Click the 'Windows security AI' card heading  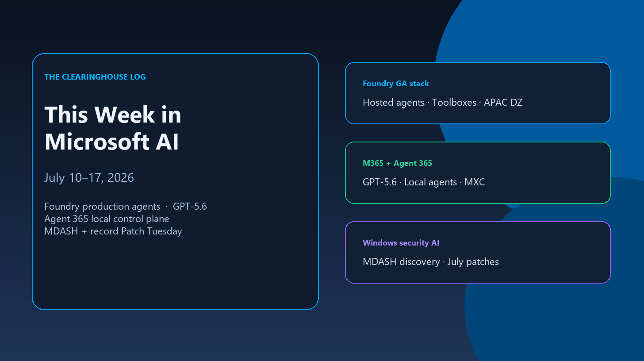[401, 243]
